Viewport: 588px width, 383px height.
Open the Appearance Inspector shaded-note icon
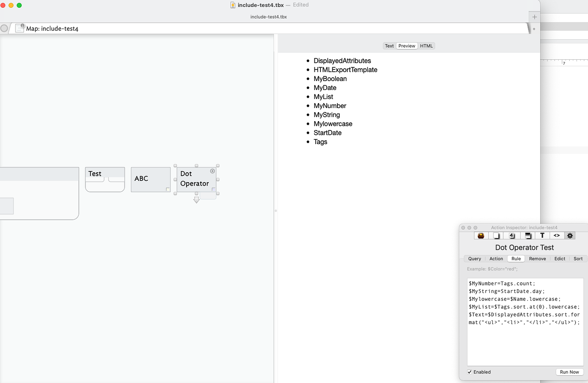527,235
